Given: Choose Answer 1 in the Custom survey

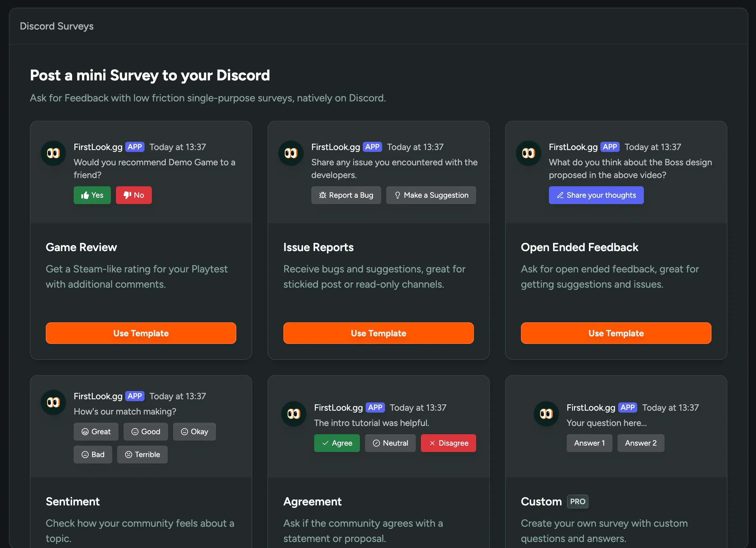Looking at the screenshot, I should click(x=589, y=443).
